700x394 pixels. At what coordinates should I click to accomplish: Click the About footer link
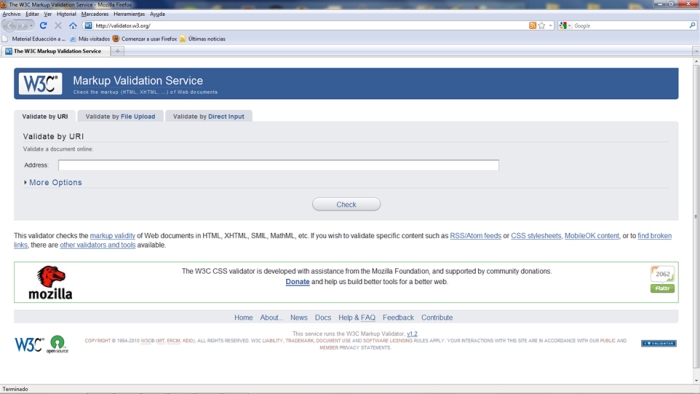pos(271,317)
